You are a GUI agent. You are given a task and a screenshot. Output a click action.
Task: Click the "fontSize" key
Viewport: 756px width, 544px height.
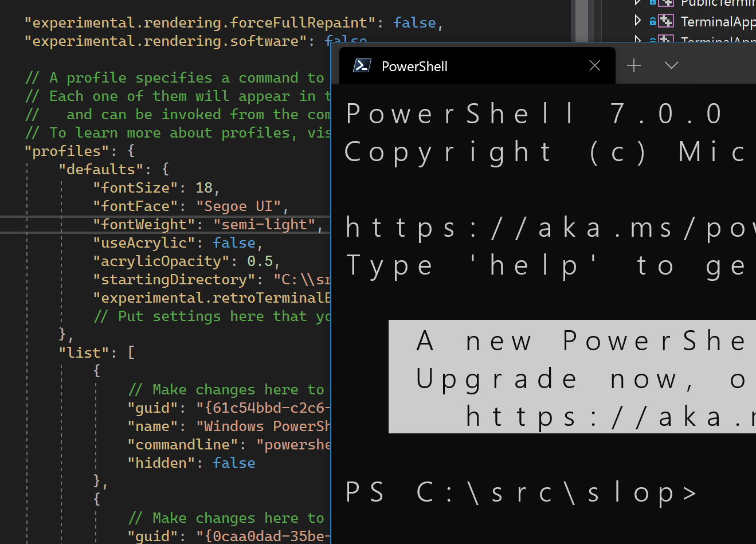pyautogui.click(x=135, y=188)
